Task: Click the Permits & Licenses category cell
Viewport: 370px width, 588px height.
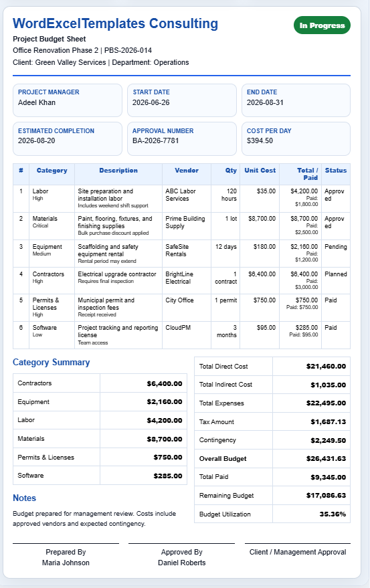Action: (x=52, y=308)
